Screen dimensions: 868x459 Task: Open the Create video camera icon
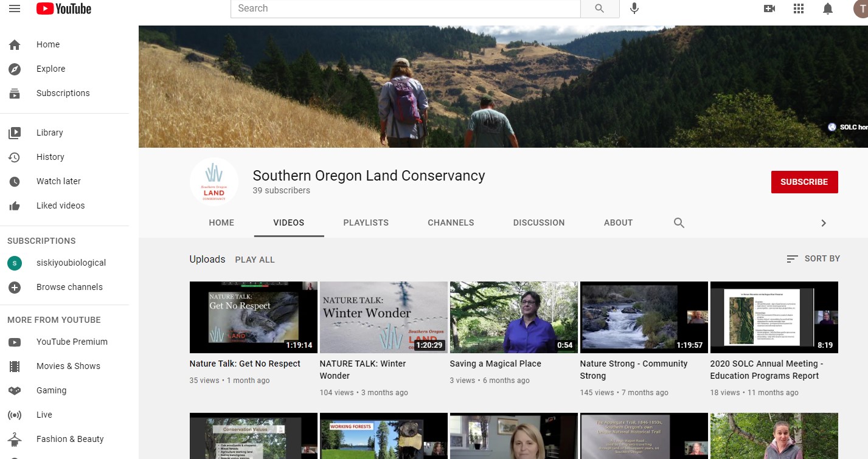point(769,9)
